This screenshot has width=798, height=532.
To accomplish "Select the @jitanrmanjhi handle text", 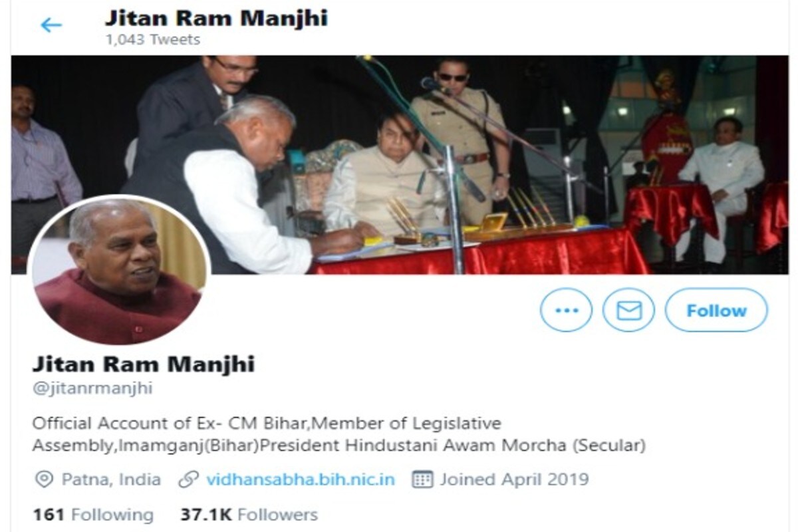I will pos(92,388).
